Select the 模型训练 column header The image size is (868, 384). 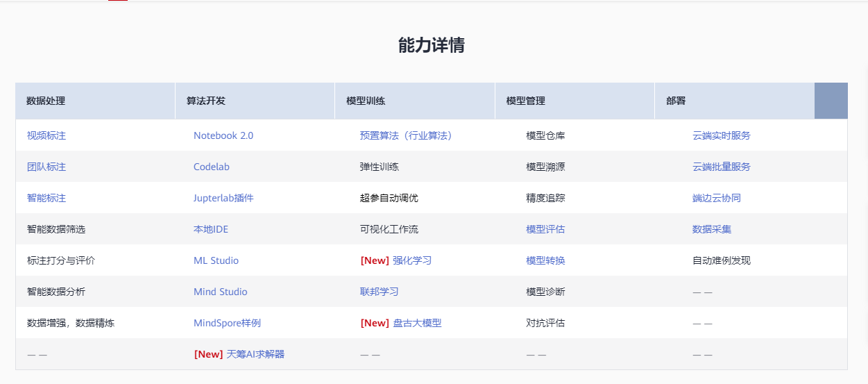coord(415,101)
